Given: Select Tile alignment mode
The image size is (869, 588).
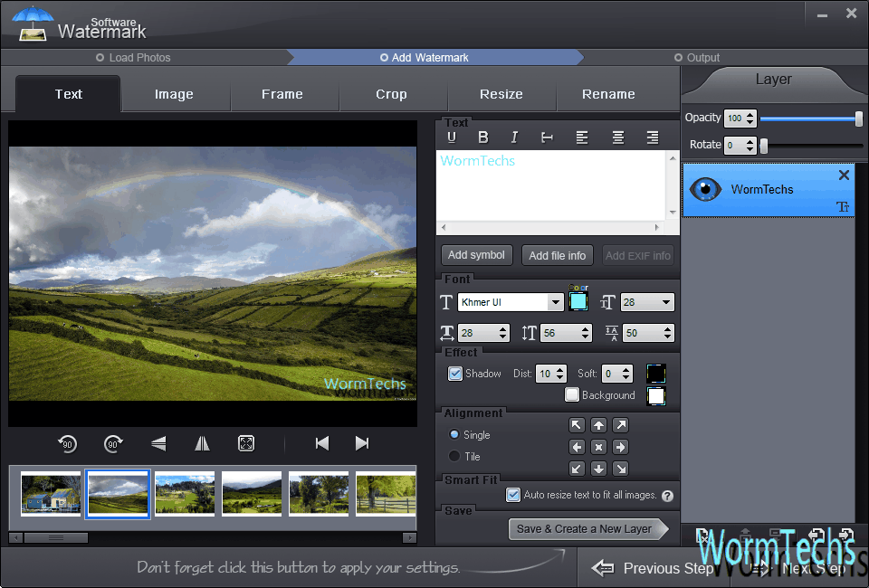Looking at the screenshot, I should point(454,456).
